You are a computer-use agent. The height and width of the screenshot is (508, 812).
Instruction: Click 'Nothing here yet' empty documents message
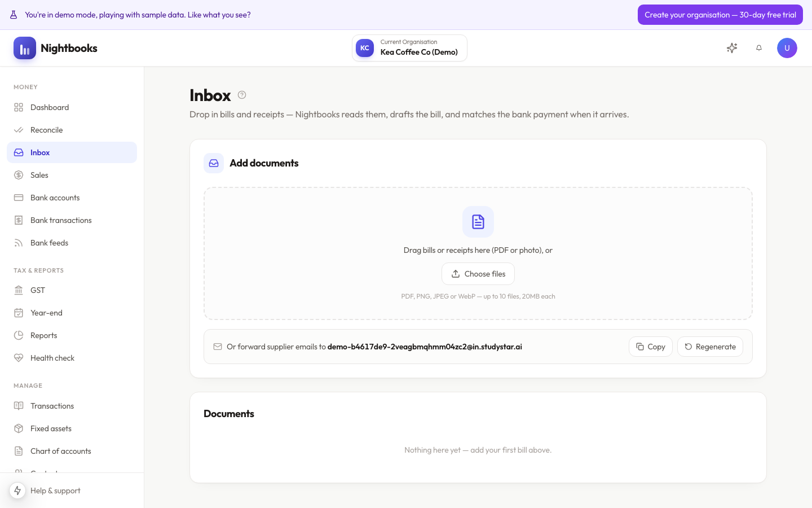coord(478,450)
